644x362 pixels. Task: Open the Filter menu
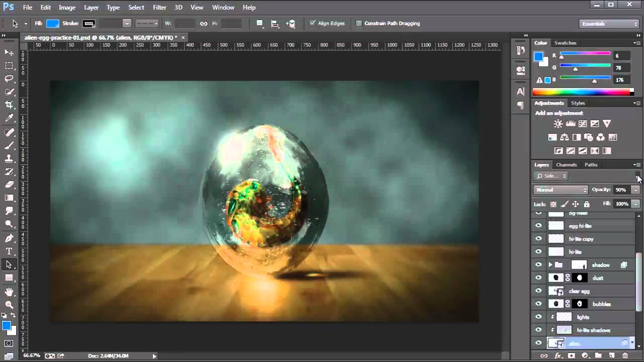pos(159,7)
